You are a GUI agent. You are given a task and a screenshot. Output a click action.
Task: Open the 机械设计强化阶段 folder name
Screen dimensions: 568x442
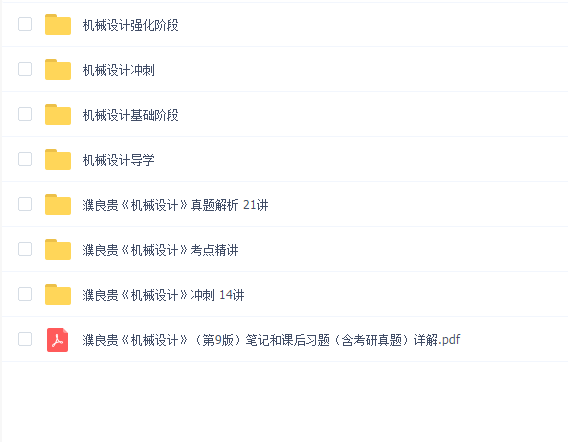point(130,25)
